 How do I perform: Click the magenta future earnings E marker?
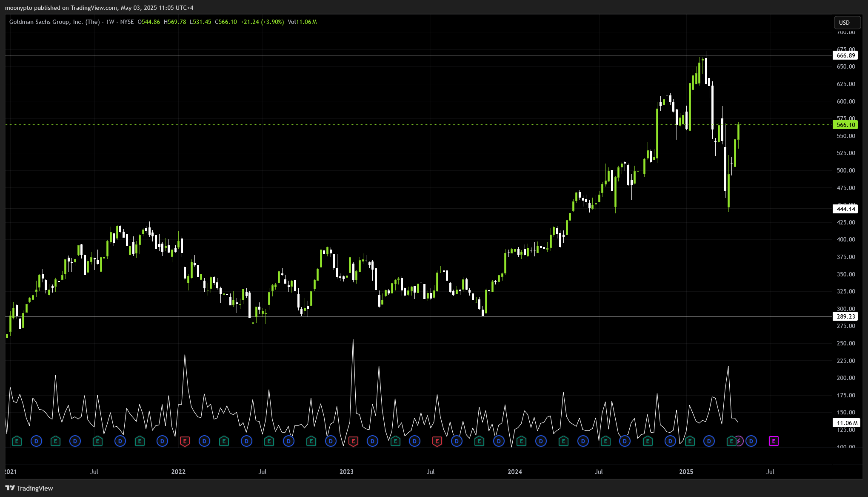pyautogui.click(x=774, y=441)
